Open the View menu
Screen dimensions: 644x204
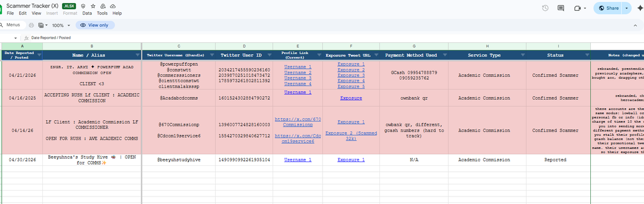pos(36,13)
